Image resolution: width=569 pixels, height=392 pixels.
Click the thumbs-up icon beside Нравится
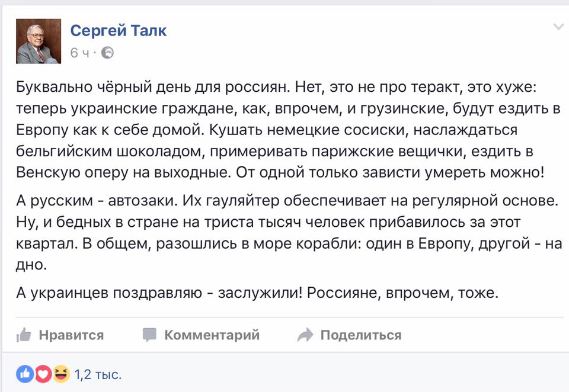[24, 335]
